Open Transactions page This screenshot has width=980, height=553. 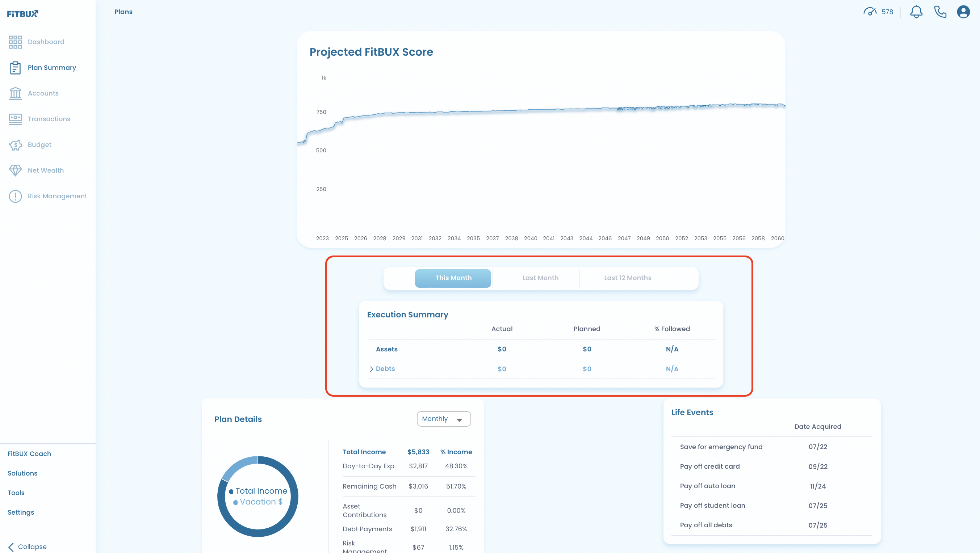[x=49, y=119]
